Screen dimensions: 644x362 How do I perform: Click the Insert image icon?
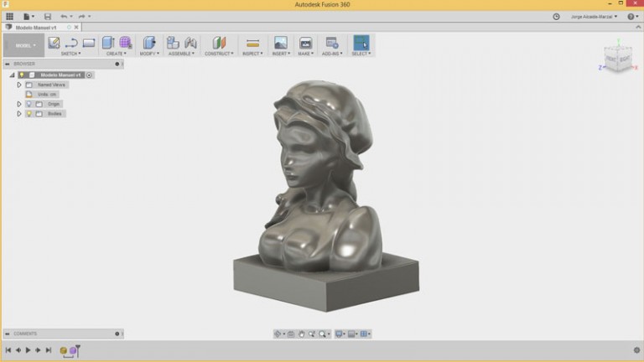click(x=280, y=43)
